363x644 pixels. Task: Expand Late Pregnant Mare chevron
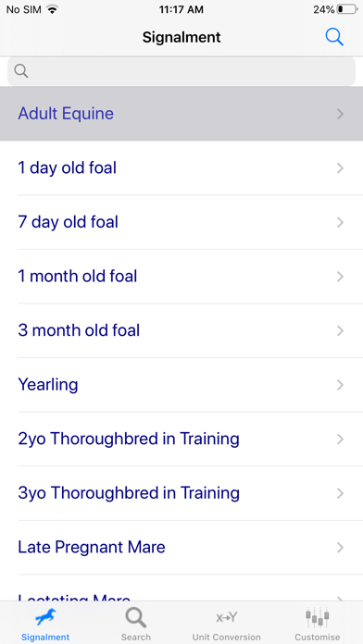click(340, 548)
